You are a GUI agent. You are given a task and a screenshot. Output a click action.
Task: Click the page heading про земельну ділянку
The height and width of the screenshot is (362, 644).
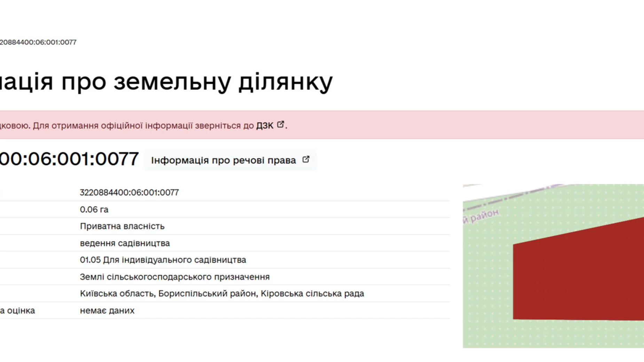[166, 82]
